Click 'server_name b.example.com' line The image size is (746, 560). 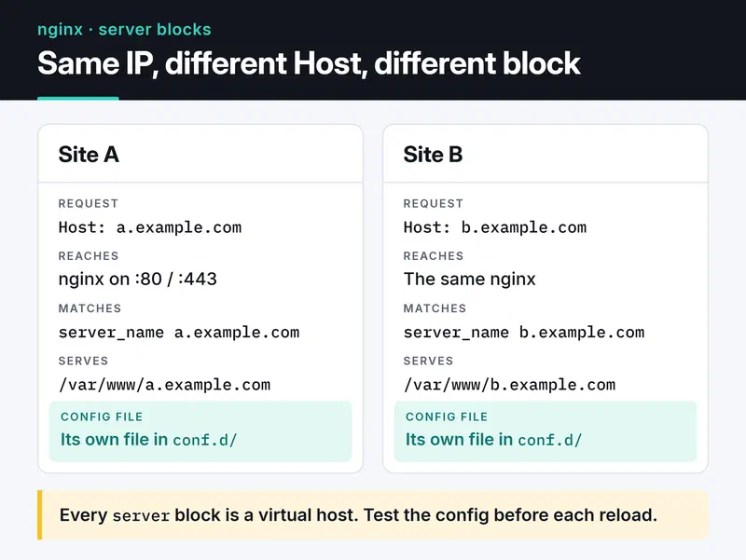pyautogui.click(x=524, y=333)
